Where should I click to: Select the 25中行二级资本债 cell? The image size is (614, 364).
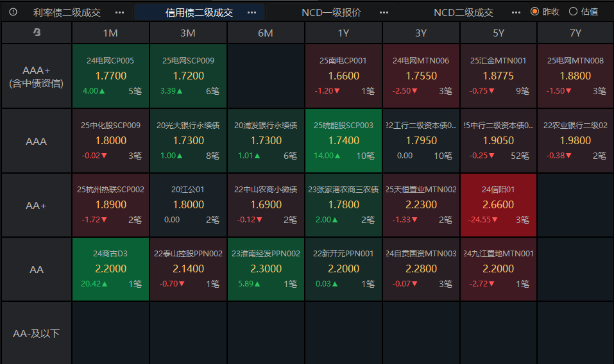point(499,141)
